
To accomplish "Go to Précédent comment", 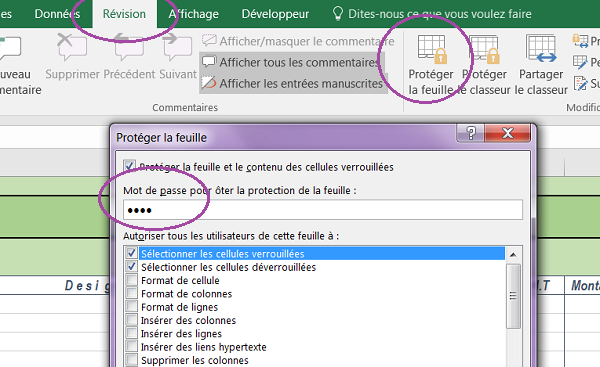I will (x=129, y=47).
